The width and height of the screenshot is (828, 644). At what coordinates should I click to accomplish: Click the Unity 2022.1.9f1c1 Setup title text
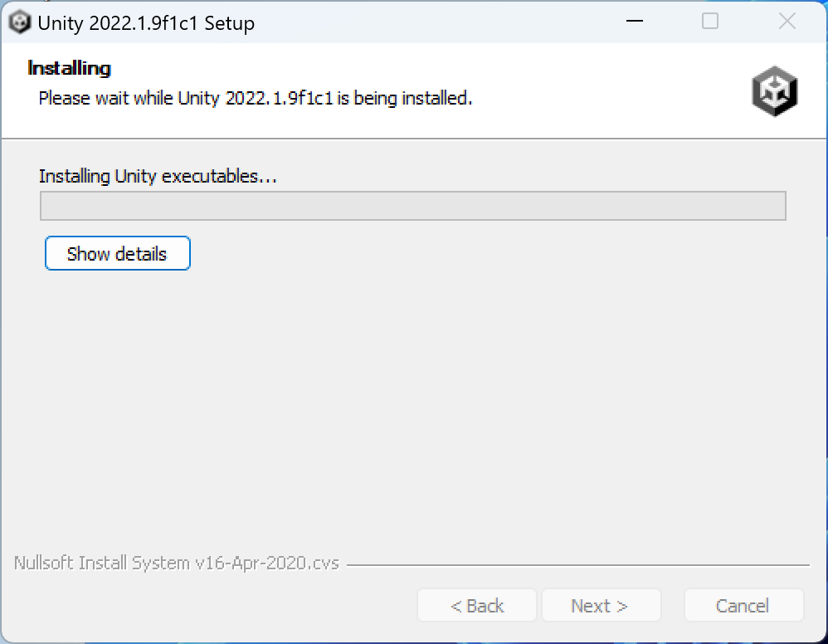pyautogui.click(x=146, y=22)
